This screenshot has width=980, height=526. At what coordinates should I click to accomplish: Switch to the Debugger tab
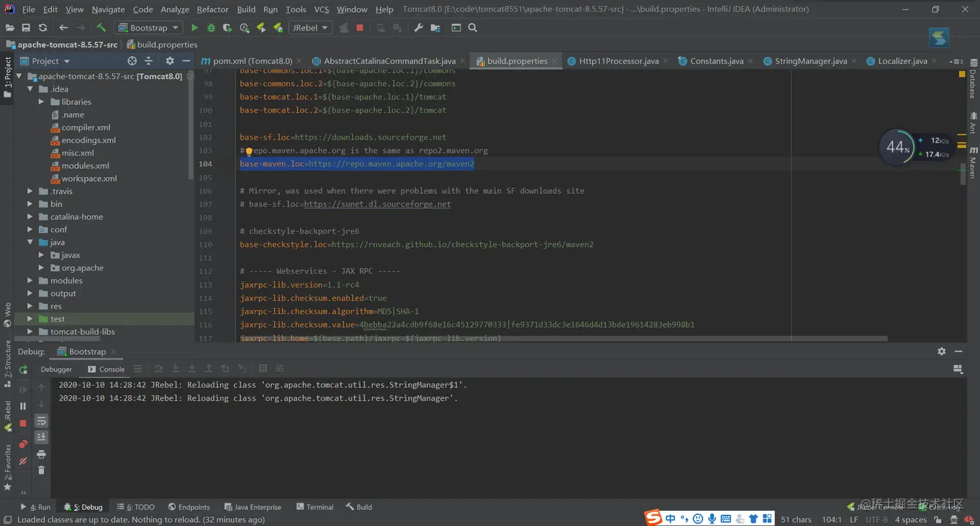pyautogui.click(x=56, y=369)
